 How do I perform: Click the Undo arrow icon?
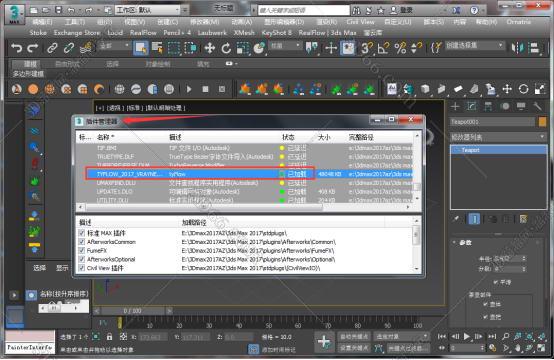16,48
